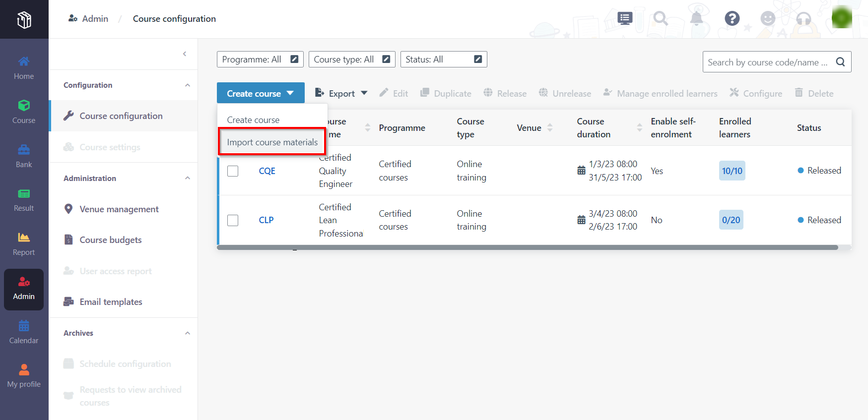Click the Configure toolbar button
The width and height of the screenshot is (868, 420).
(x=756, y=93)
